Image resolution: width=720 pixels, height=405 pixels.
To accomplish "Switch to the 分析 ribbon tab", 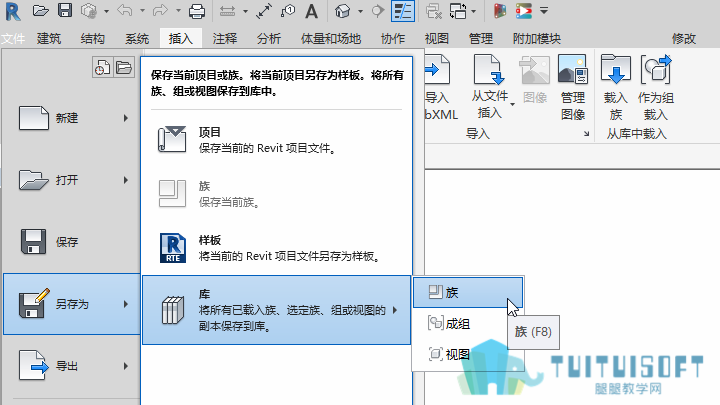I will point(269,39).
